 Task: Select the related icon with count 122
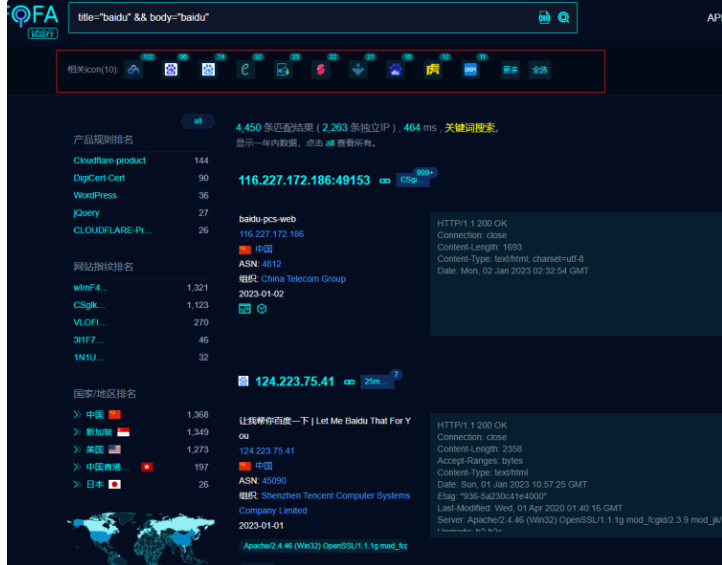(x=134, y=70)
